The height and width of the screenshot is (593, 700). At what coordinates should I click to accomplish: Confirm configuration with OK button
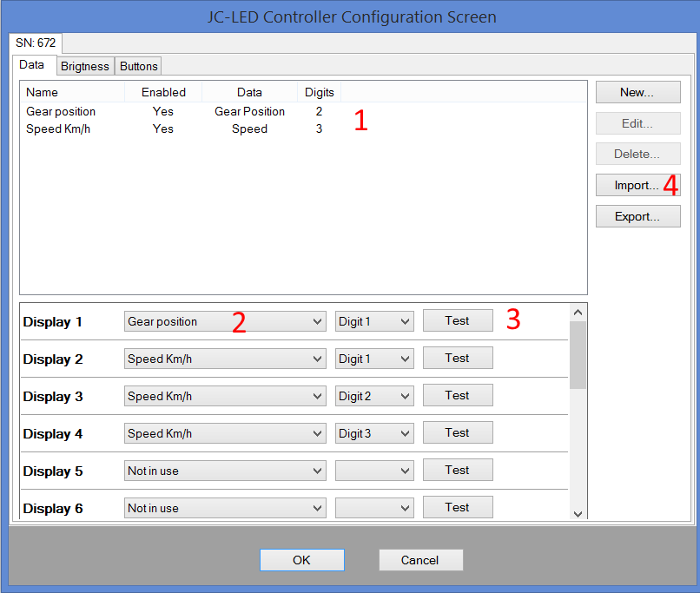[301, 560]
